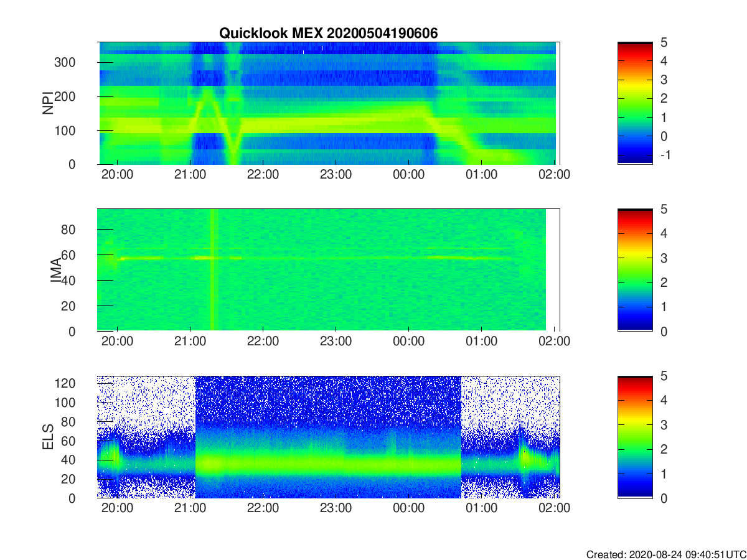Click the 02:00 tick under the IMA plot
This screenshot has height=560, width=747.
point(554,342)
